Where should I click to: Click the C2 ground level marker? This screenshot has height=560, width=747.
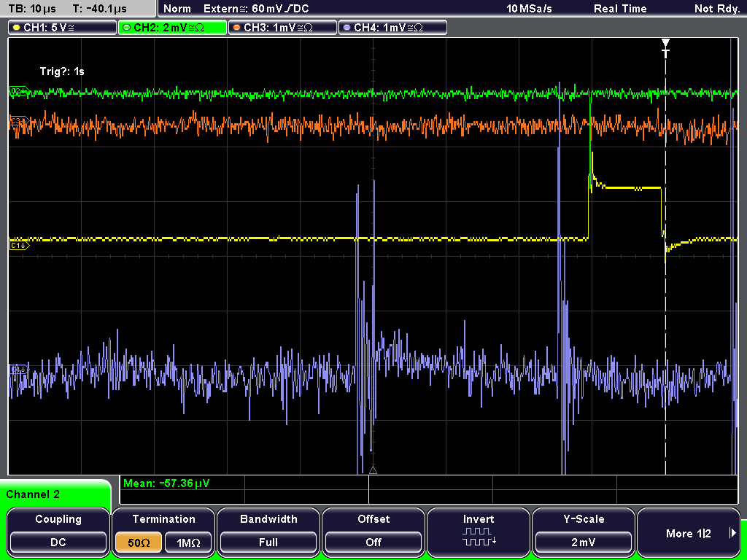point(20,91)
